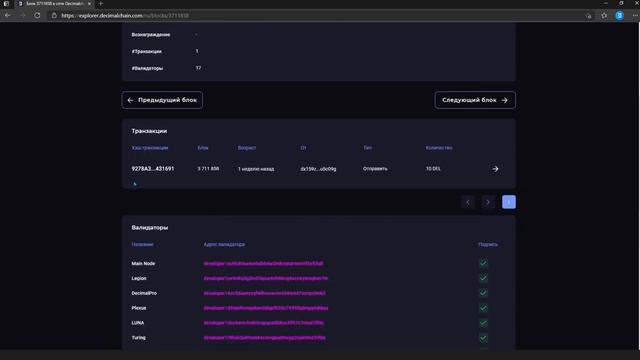Focus the address bar URL explorer.decimalchain.com
The height and width of the screenshot is (360, 640).
(125, 16)
